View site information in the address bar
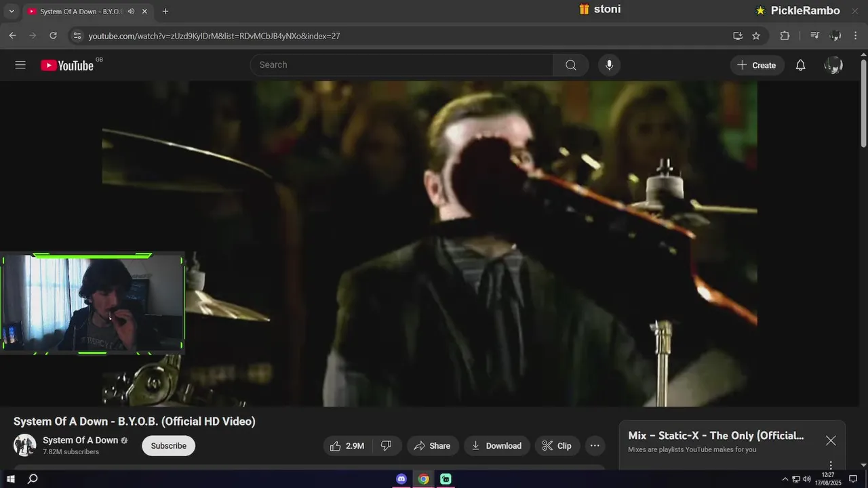868x488 pixels. point(77,35)
